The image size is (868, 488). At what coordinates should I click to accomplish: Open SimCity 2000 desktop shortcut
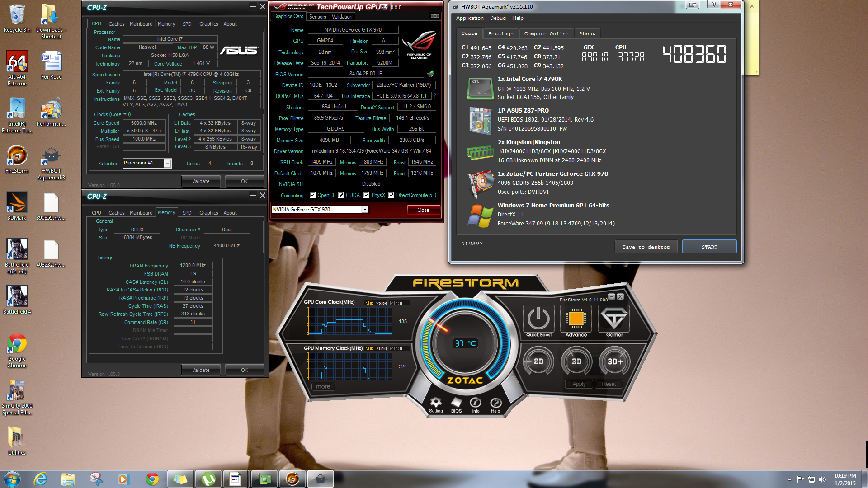(17, 398)
